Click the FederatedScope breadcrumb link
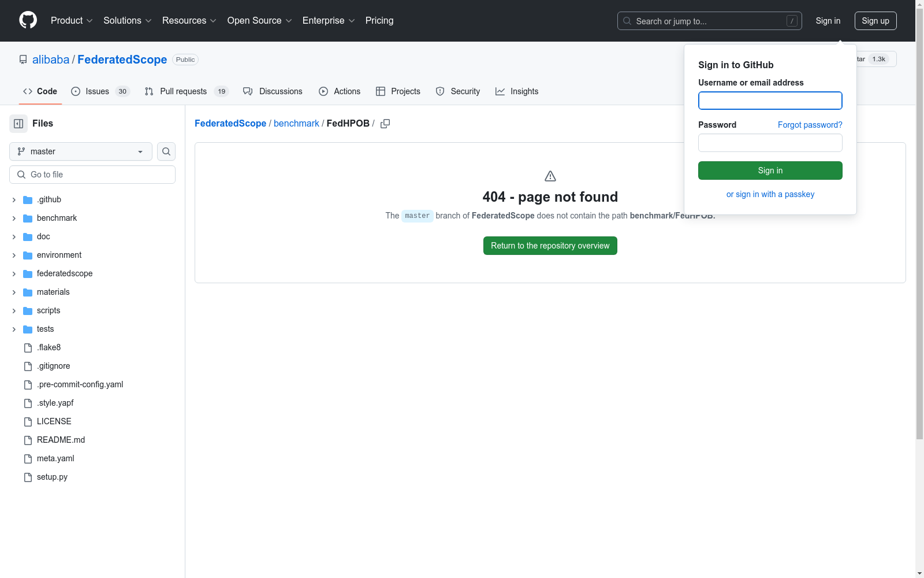924x578 pixels. 230,124
